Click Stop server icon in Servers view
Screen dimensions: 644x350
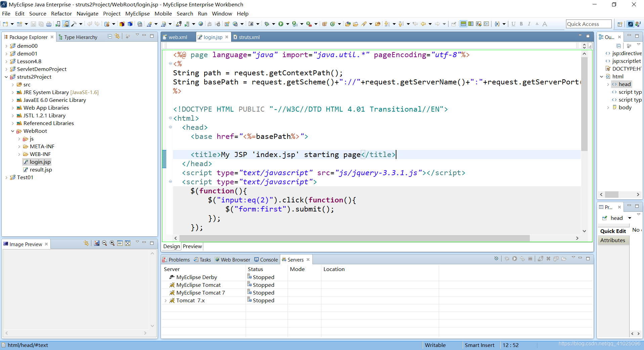pos(530,259)
